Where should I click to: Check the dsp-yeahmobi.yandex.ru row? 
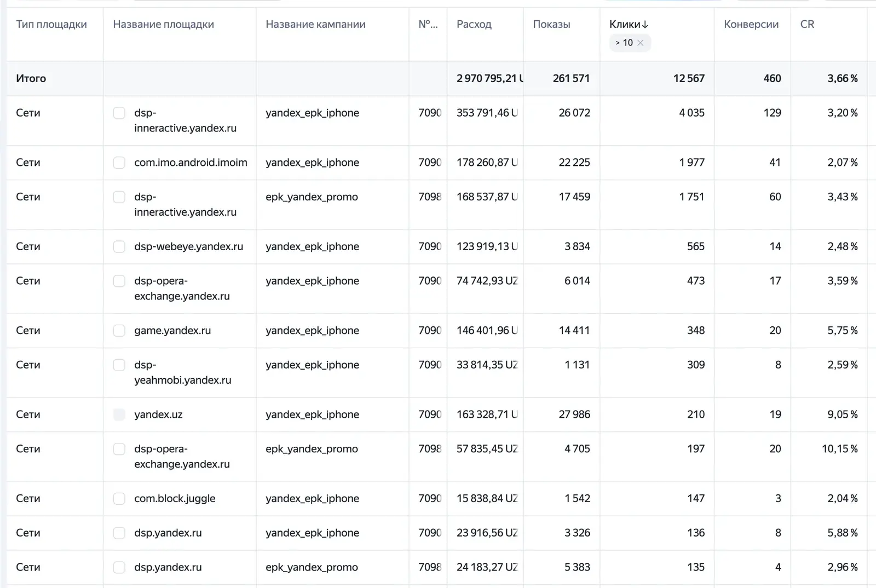pyautogui.click(x=119, y=365)
